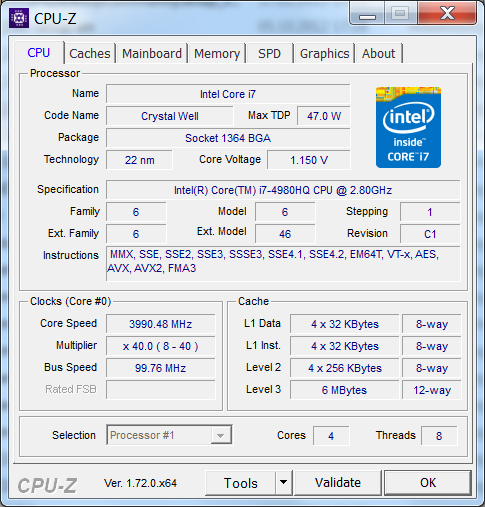Go to the Graphics tab
485x507 pixels.
coord(324,53)
